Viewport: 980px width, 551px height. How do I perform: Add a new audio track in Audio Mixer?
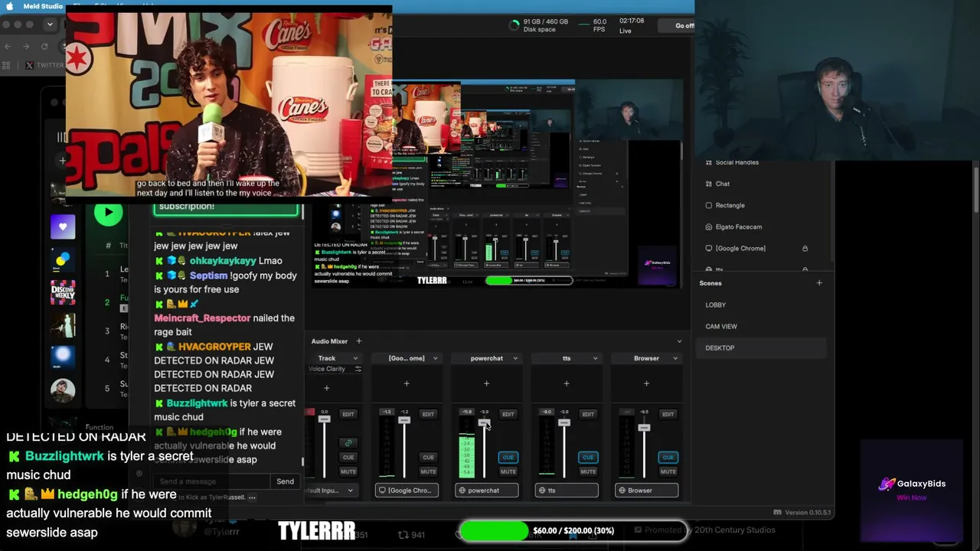point(358,341)
